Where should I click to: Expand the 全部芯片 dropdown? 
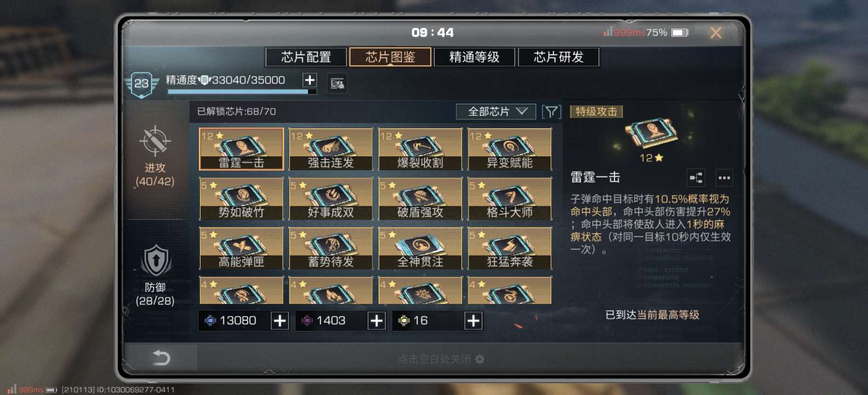[496, 112]
